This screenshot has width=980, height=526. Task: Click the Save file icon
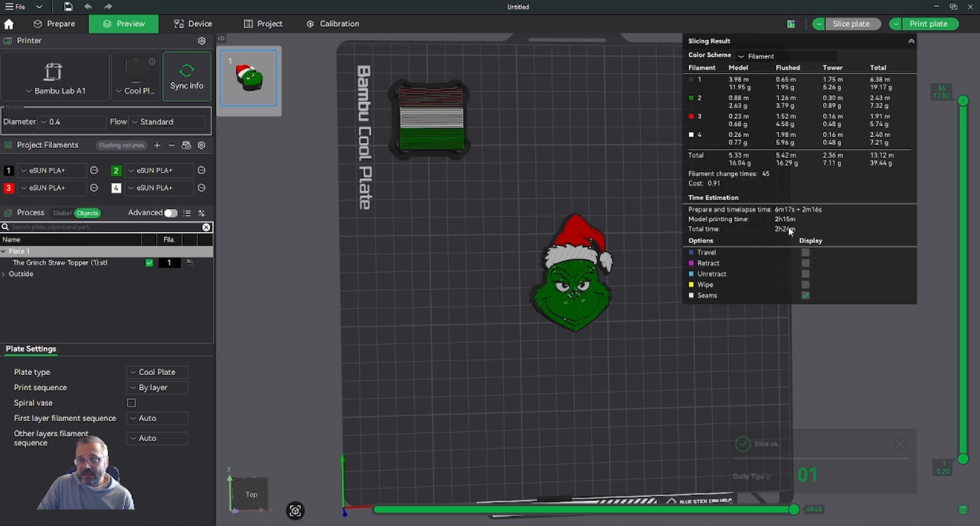point(68,6)
